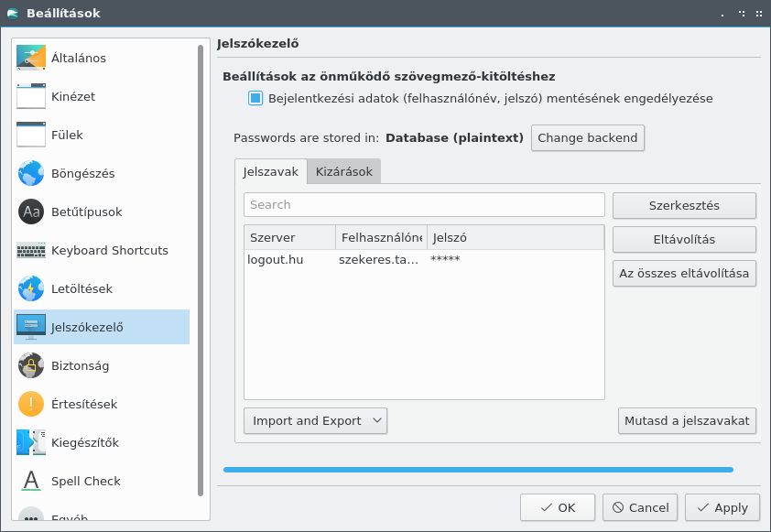
Task: Open the Böngészés globe icon
Action: click(31, 173)
